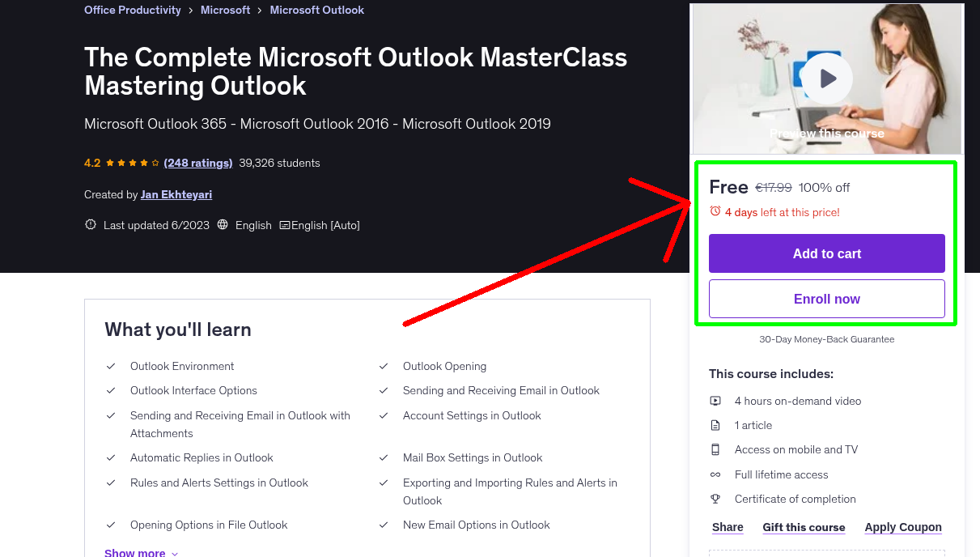
Task: Add the course to cart
Action: (x=826, y=253)
